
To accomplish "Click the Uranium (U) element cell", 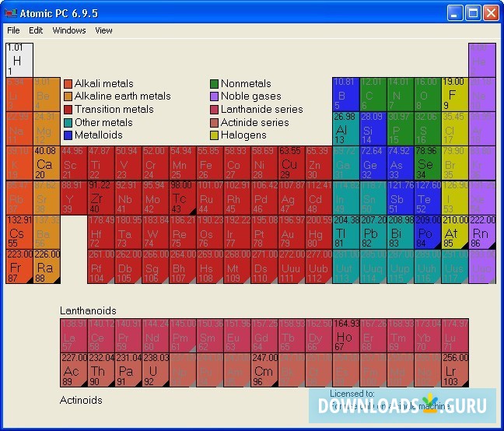I will pyautogui.click(x=156, y=370).
